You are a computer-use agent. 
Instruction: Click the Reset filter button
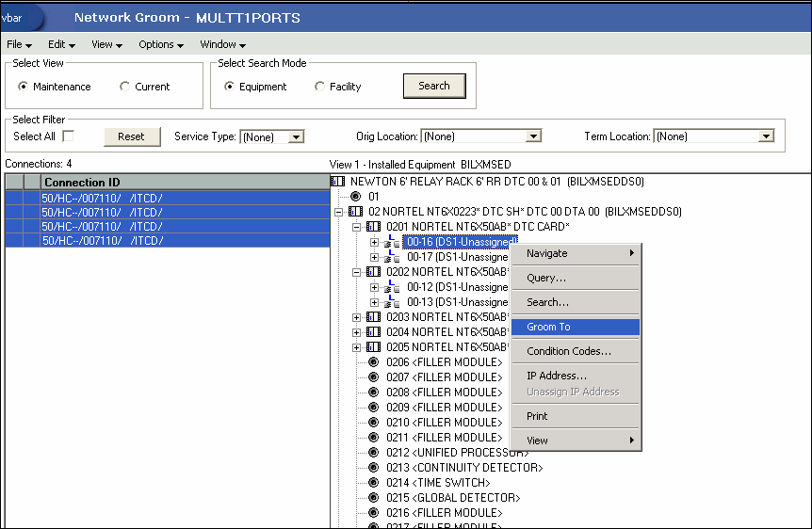click(132, 136)
